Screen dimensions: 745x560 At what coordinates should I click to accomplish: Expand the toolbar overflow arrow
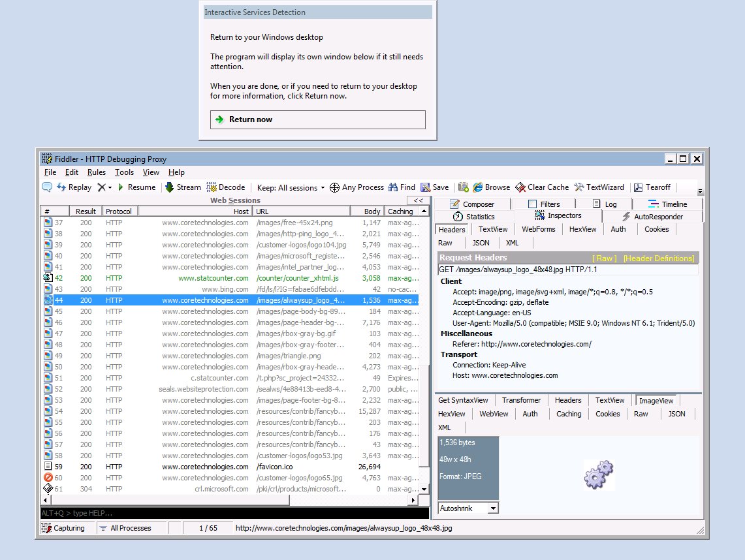coord(701,191)
